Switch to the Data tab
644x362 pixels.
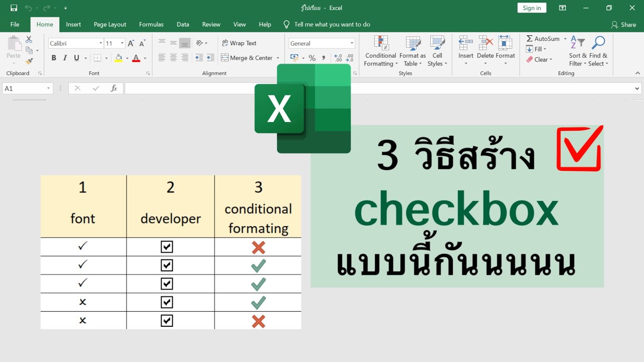183,24
